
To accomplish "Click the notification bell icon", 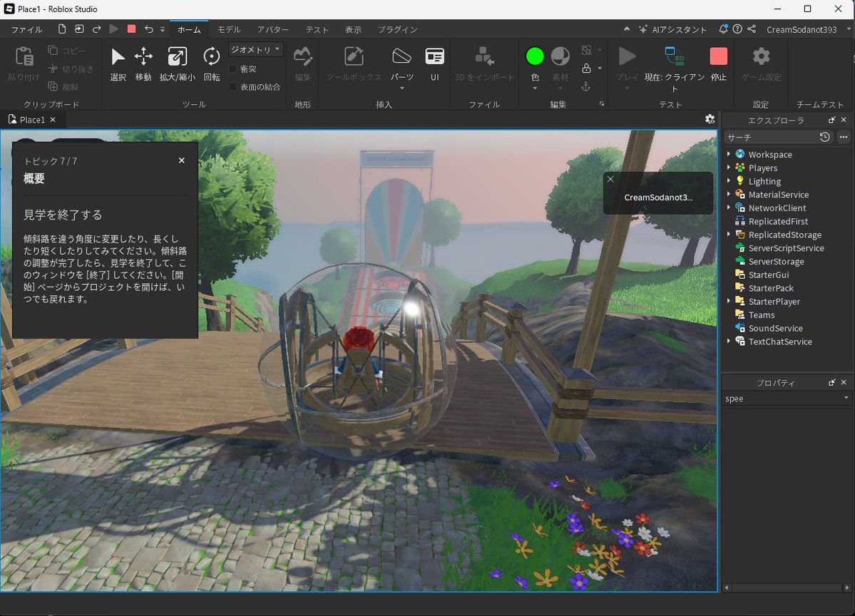I will click(x=723, y=29).
